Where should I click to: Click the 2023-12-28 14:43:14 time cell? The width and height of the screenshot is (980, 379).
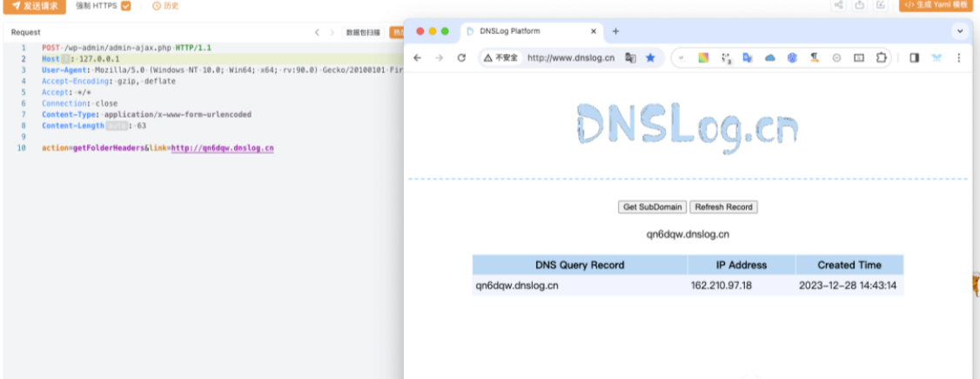pos(848,286)
